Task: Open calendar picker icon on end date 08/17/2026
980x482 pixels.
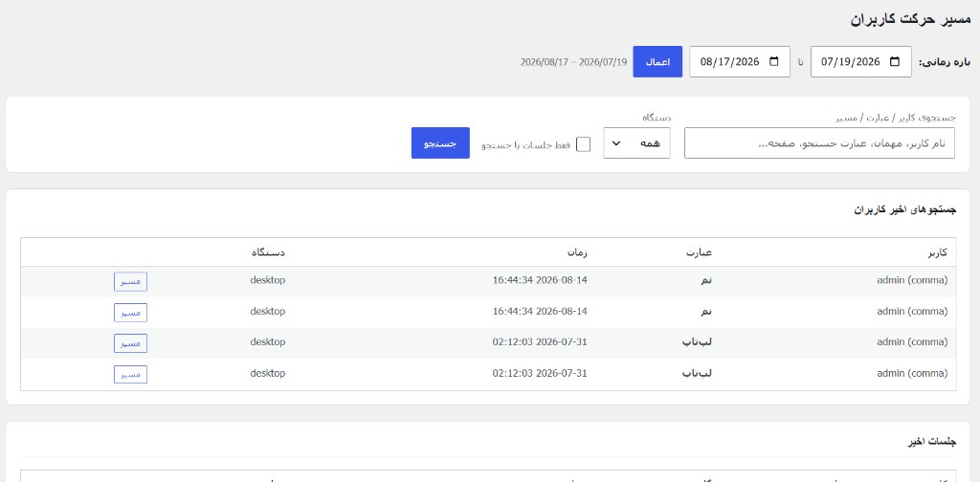Action: coord(773,62)
